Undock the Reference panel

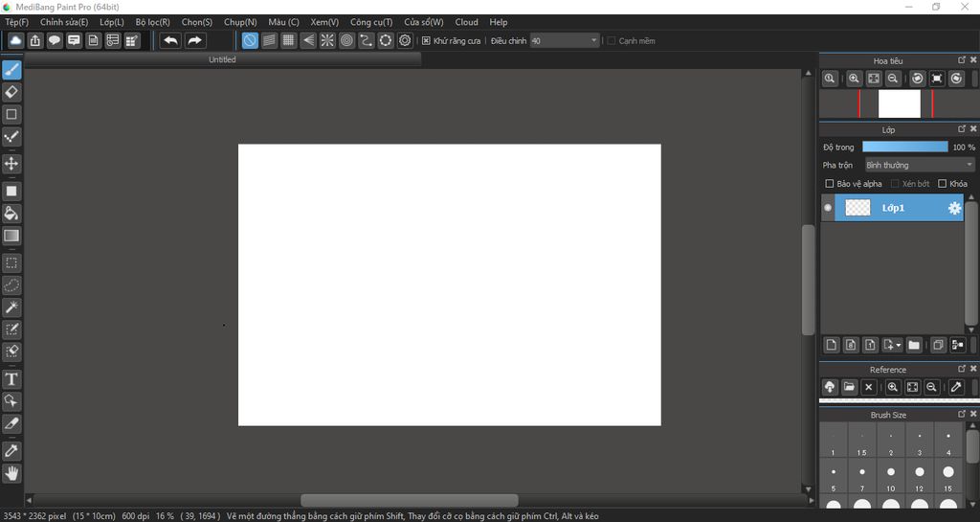962,368
